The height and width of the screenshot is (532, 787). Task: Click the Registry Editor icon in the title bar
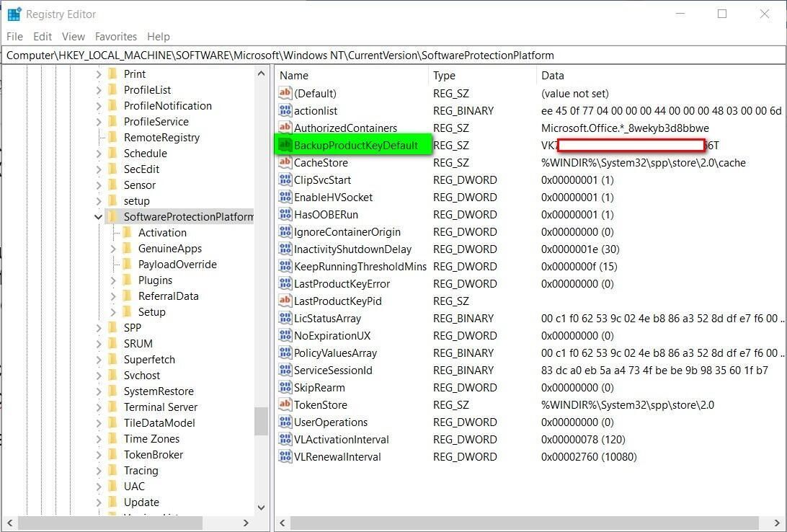tap(13, 14)
